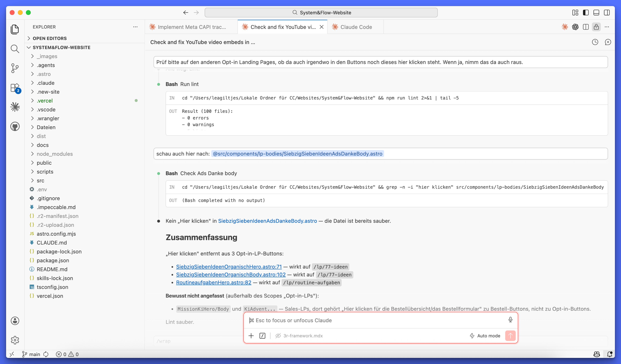Go forward with navigation arrow
This screenshot has width=621, height=364.
(x=196, y=13)
